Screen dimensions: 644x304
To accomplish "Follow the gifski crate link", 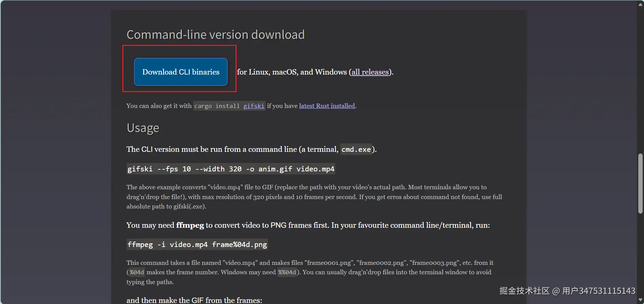I will pyautogui.click(x=254, y=106).
